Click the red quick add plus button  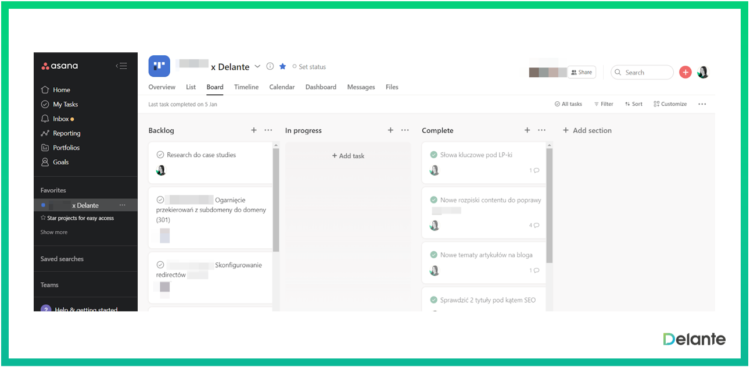[x=685, y=72]
